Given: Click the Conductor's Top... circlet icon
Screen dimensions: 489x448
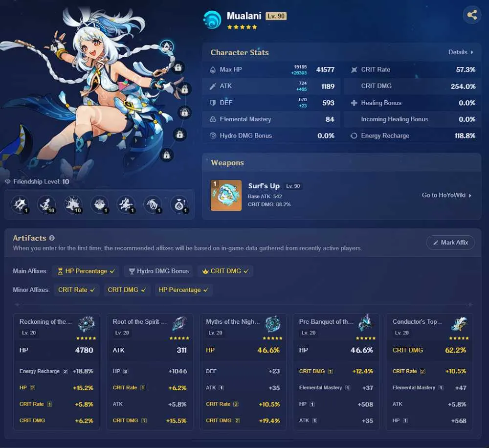Looking at the screenshot, I should click(459, 324).
